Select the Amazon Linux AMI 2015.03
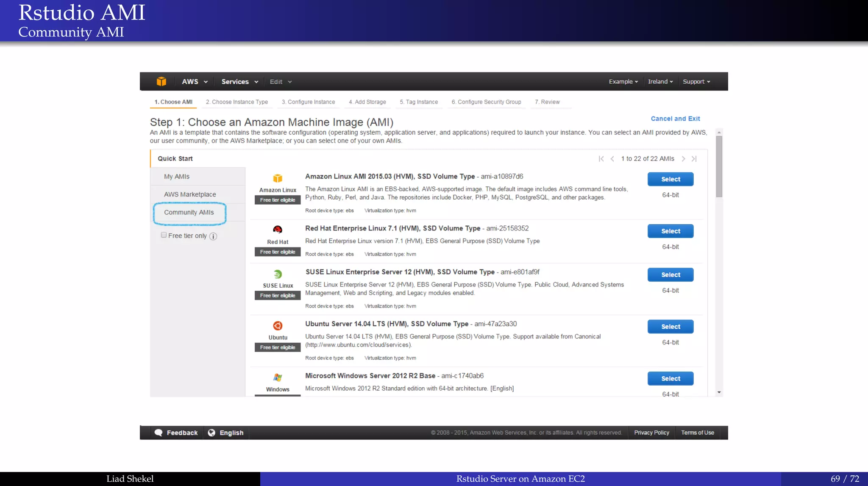Viewport: 868px width, 486px height. pyautogui.click(x=670, y=179)
